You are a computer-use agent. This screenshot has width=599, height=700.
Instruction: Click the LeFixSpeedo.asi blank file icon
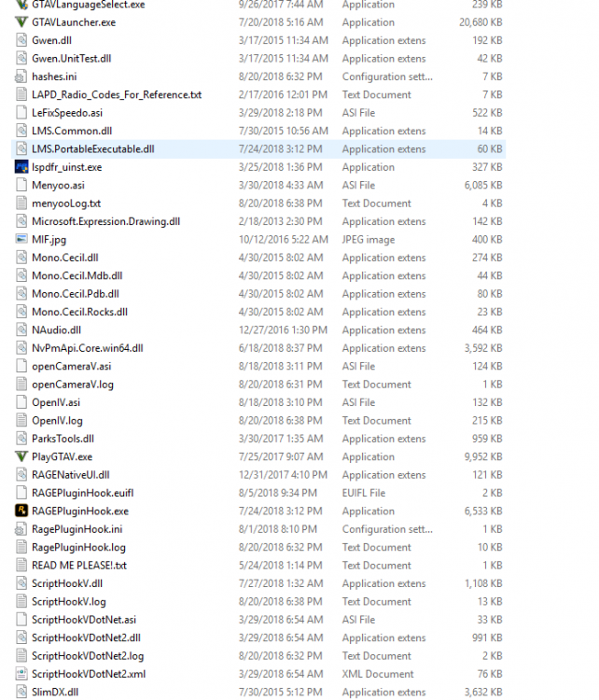pyautogui.click(x=21, y=113)
